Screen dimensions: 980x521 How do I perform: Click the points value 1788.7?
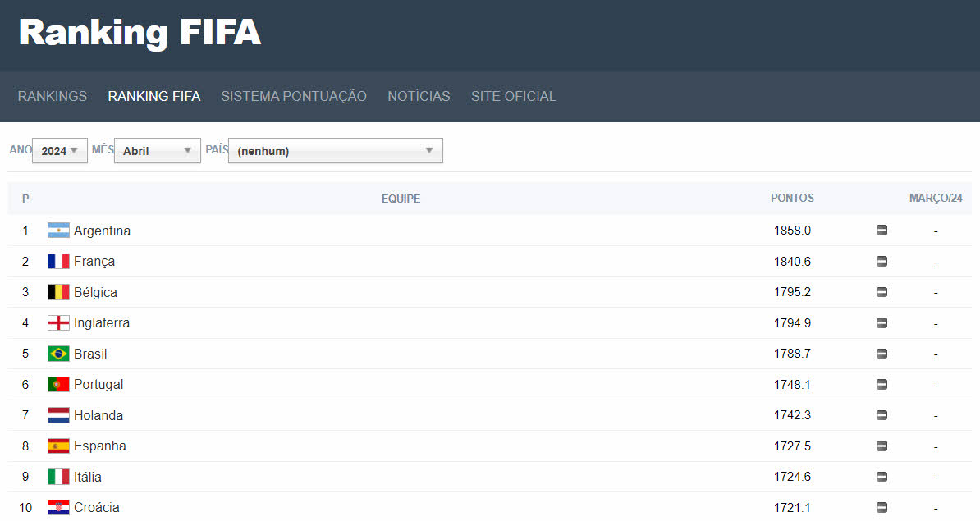(x=792, y=354)
